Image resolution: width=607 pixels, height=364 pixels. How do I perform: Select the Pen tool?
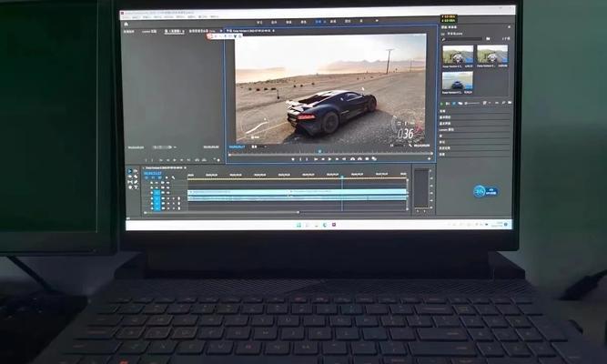tap(136, 182)
